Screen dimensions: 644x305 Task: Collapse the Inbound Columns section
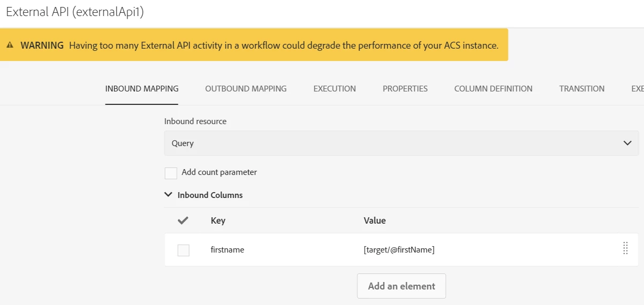click(x=169, y=195)
